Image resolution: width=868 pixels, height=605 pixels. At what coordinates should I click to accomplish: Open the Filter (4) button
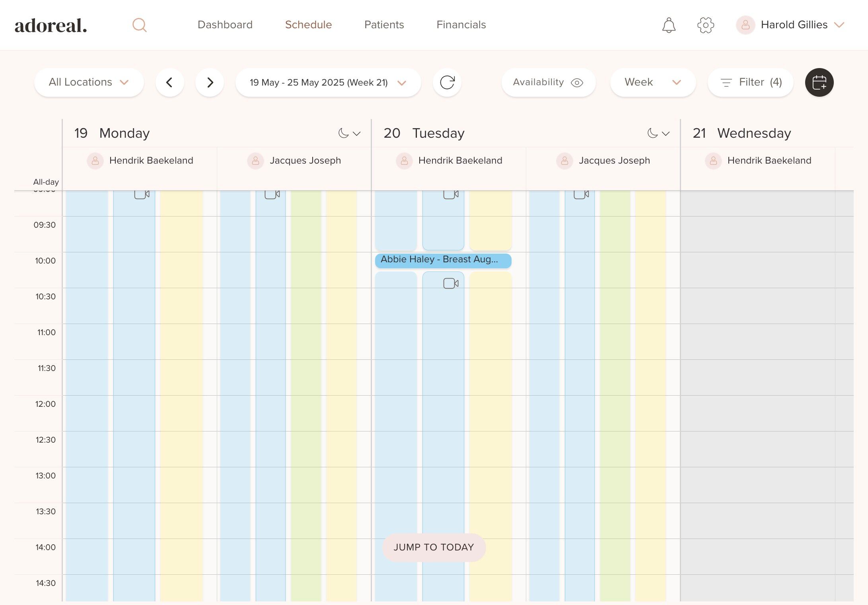pyautogui.click(x=750, y=82)
